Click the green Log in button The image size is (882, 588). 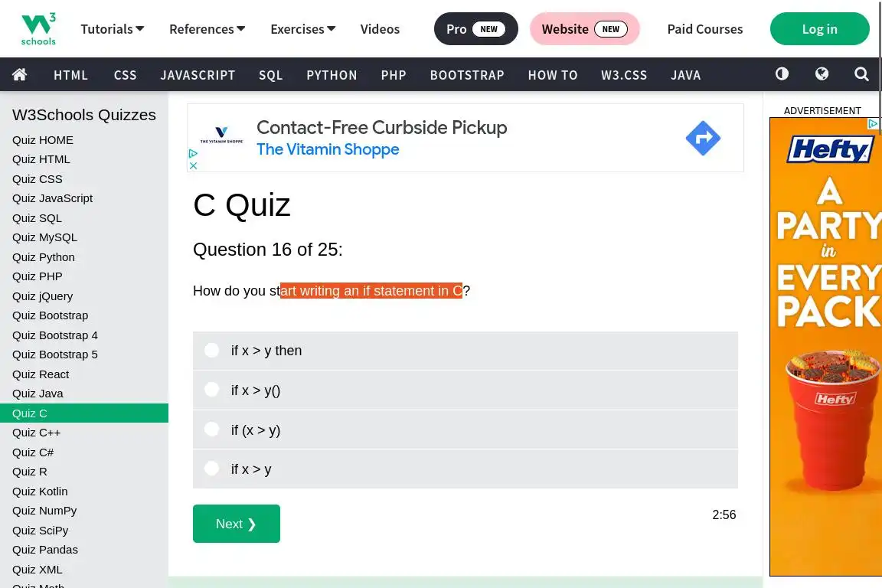point(819,29)
